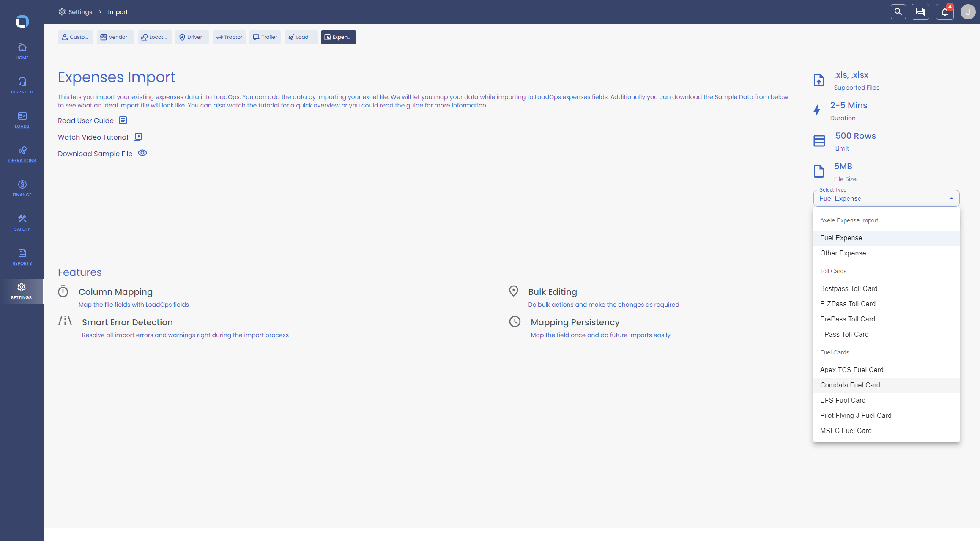
Task: Open the search icon in header
Action: (898, 12)
